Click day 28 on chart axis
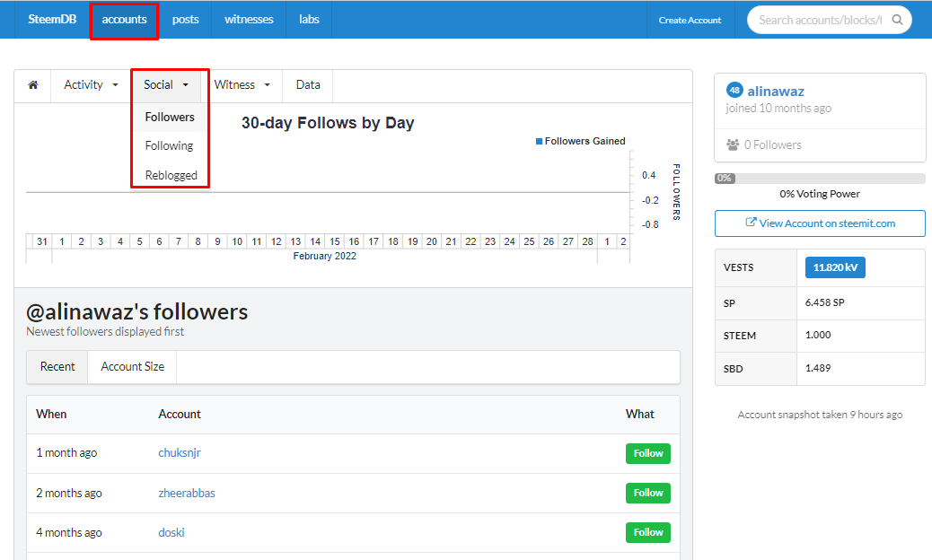The width and height of the screenshot is (932, 560). click(x=587, y=241)
